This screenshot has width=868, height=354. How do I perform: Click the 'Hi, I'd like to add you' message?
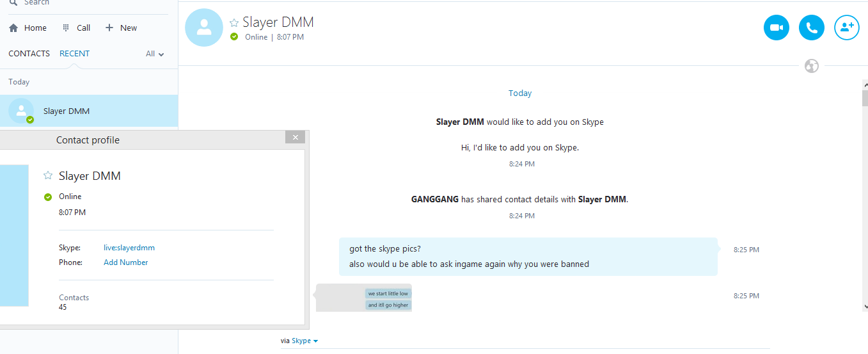coord(520,148)
